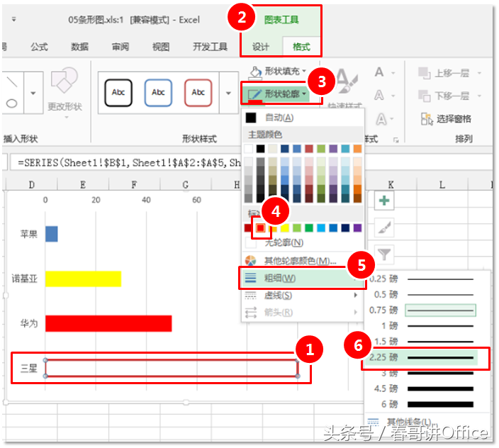Screen dimensions: 499x448
Task: Select 0.5 磅 line weight
Action: [422, 295]
